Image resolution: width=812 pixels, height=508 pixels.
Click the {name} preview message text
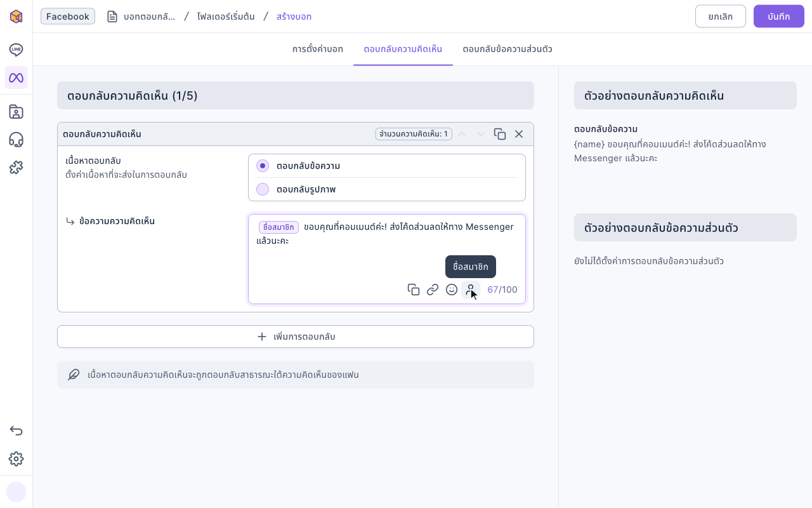(670, 151)
